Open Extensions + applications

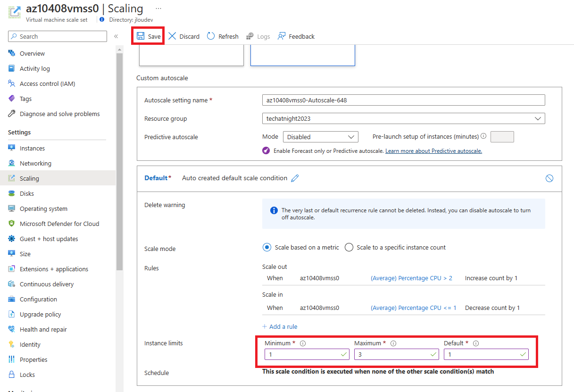coord(54,269)
